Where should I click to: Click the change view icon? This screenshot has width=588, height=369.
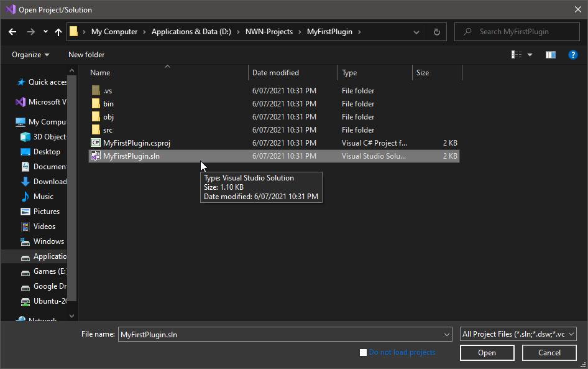[517, 55]
